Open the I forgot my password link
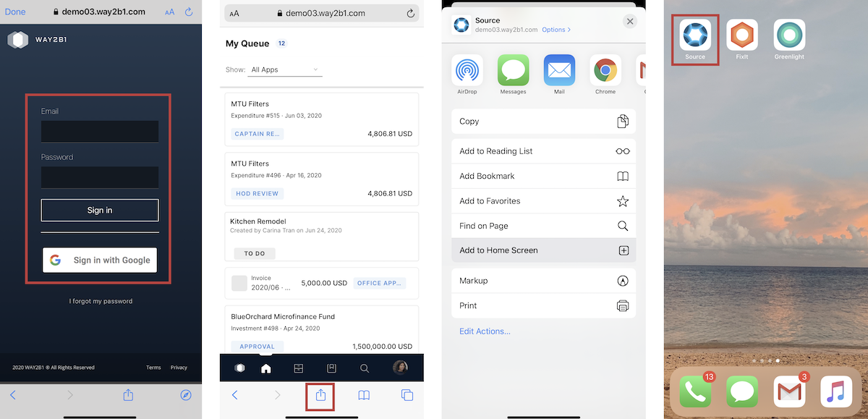Viewport: 868px width, 419px height. click(101, 301)
